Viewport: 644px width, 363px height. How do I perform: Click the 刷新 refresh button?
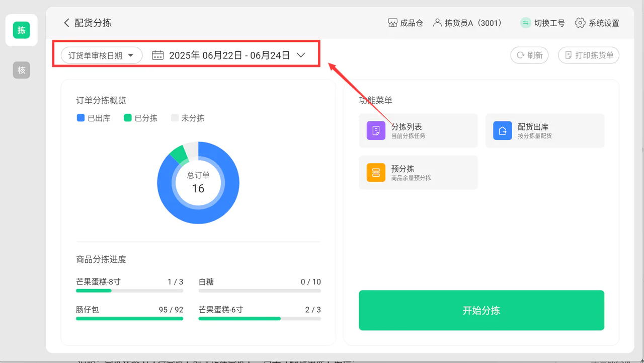click(x=529, y=55)
